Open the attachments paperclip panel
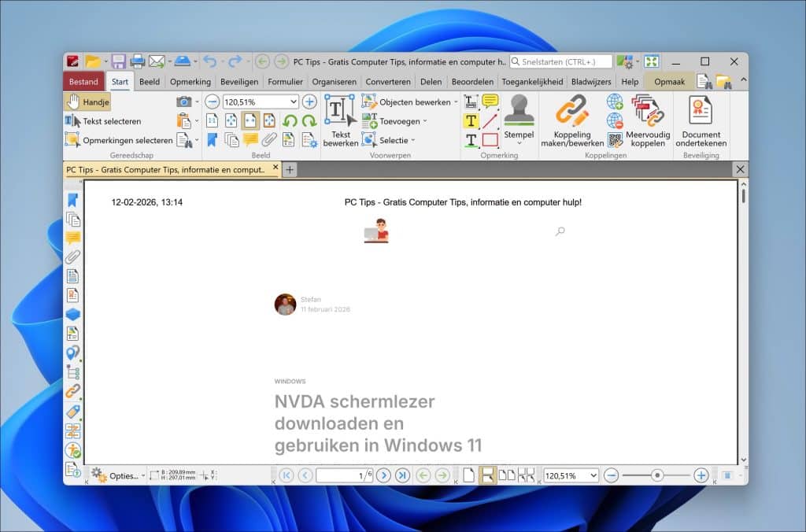 (74, 256)
